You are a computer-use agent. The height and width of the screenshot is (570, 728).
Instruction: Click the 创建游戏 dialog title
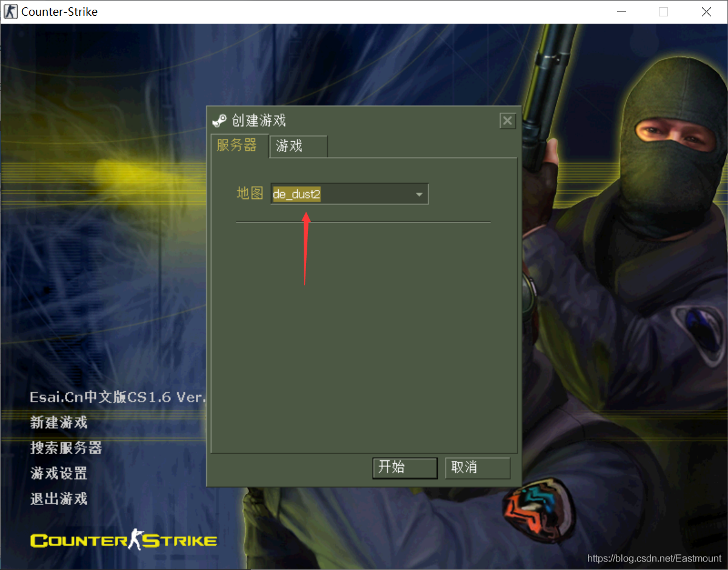pos(259,121)
